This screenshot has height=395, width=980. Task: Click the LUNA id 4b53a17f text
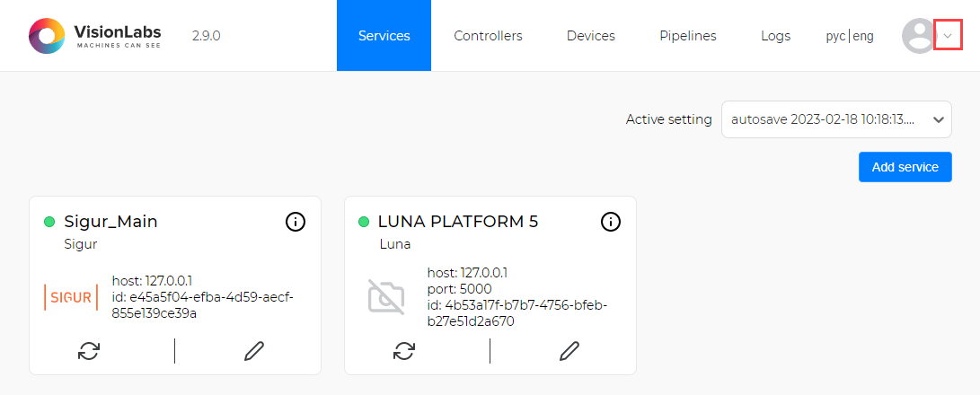tap(517, 313)
